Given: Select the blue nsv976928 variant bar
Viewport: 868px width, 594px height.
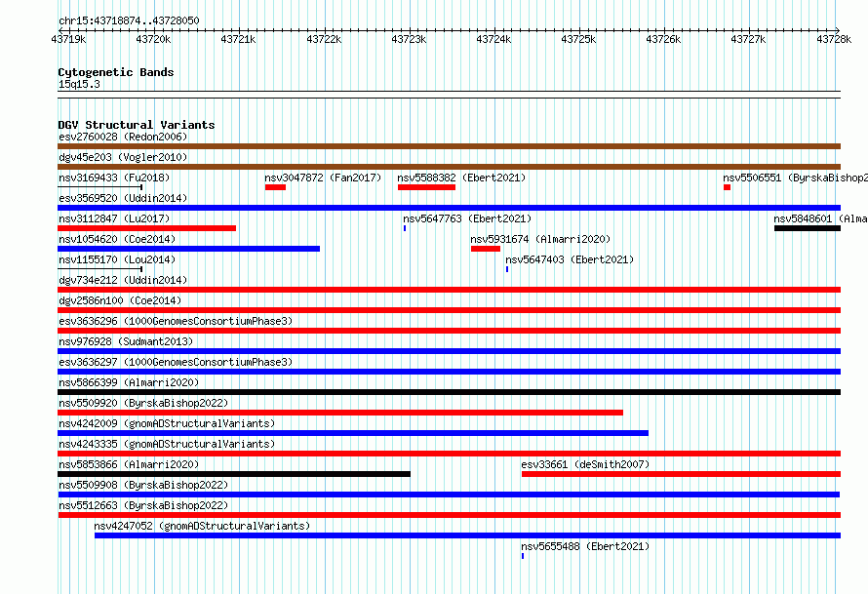Looking at the screenshot, I should point(449,351).
